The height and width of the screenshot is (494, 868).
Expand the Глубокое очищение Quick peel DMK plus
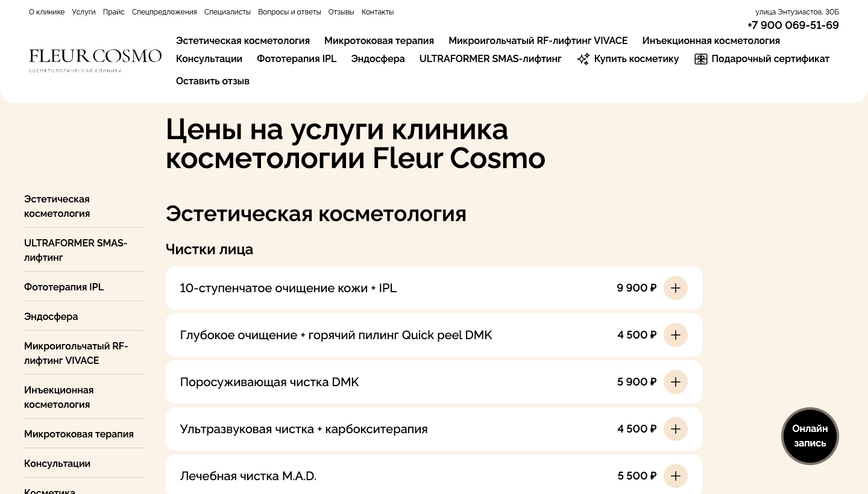[x=676, y=335]
